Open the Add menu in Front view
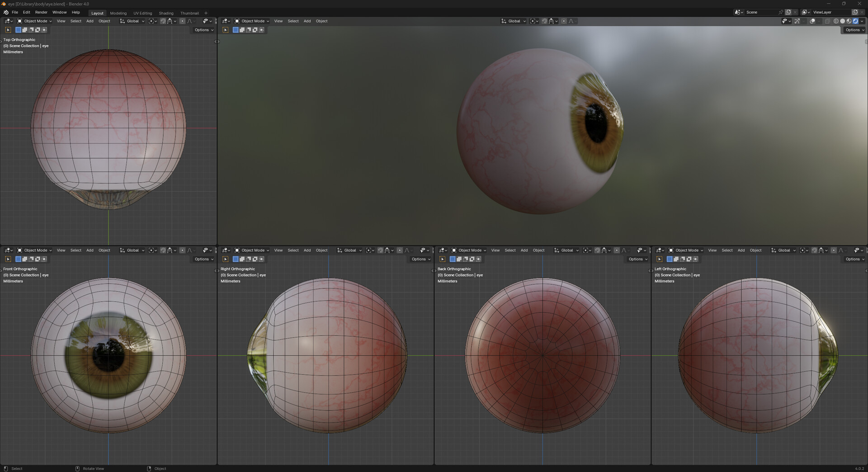 coord(90,250)
